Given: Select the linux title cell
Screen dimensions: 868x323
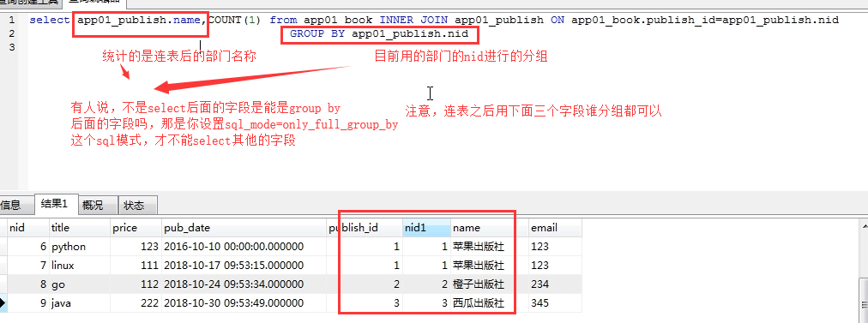Looking at the screenshot, I should click(x=80, y=266).
